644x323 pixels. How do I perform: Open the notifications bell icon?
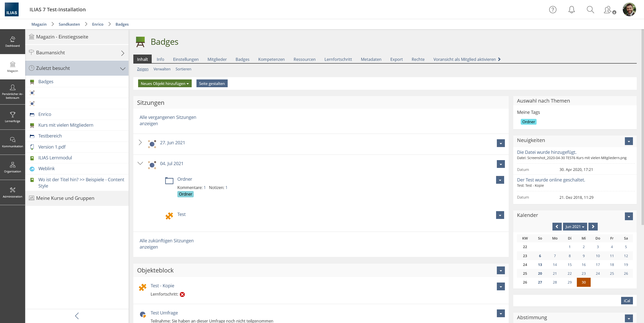pyautogui.click(x=571, y=10)
